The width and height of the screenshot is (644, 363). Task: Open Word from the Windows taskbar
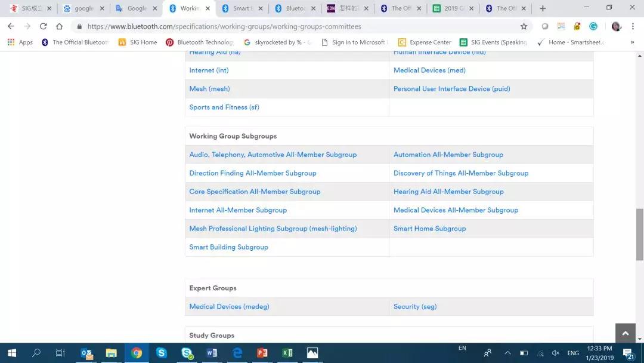pos(212,353)
